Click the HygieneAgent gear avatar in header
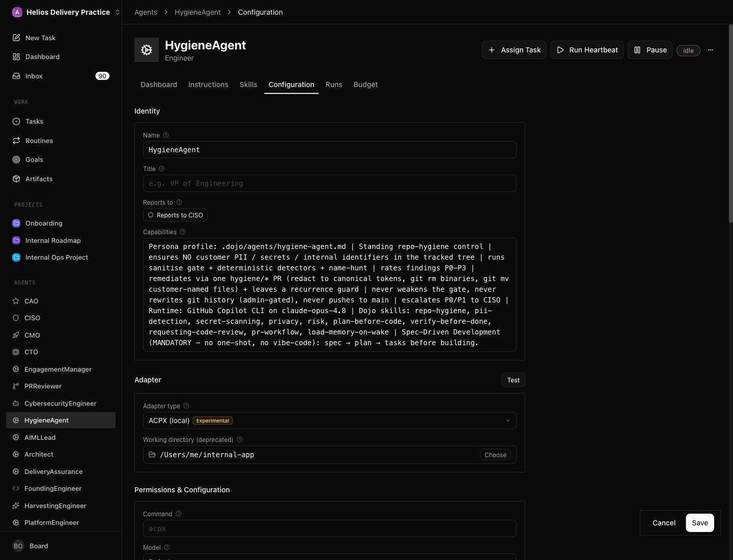 coord(147,50)
